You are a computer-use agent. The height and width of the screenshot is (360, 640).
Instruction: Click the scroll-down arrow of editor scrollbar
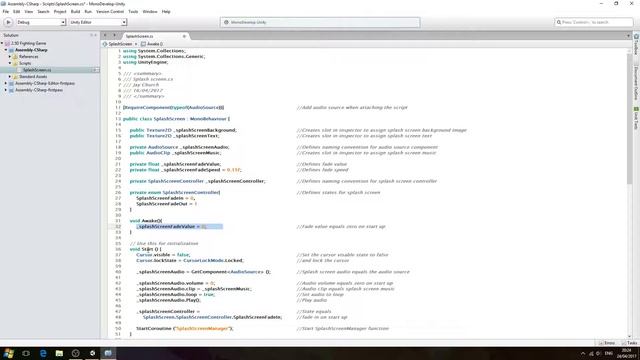point(629,336)
